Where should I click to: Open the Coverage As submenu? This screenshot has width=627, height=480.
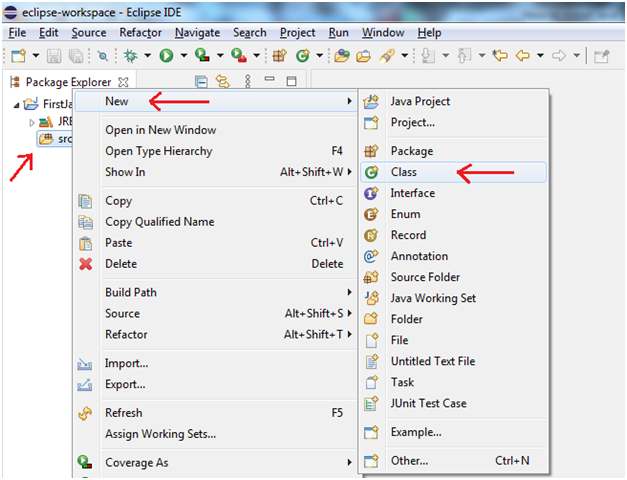coord(216,463)
